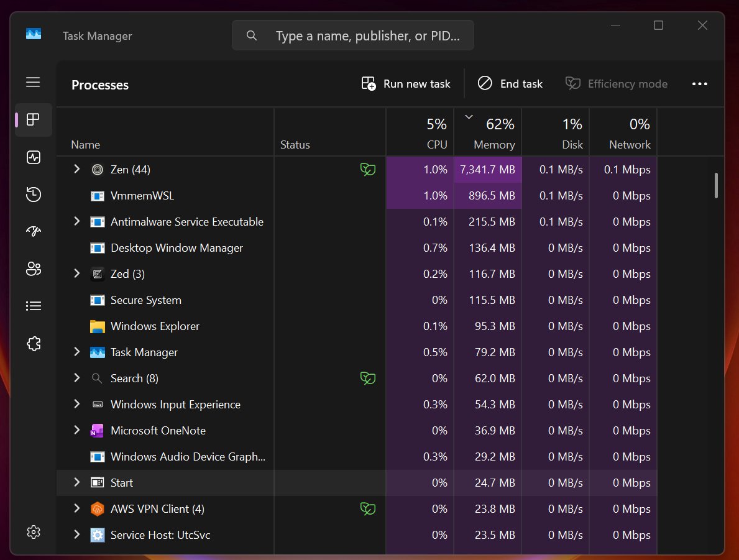The height and width of the screenshot is (560, 739).
Task: Open the Details page icon
Action: (33, 306)
